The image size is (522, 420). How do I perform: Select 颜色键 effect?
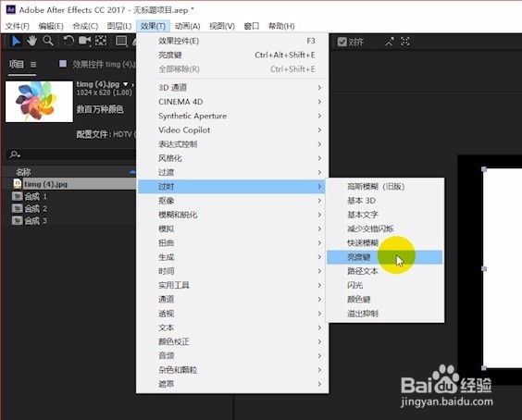coord(385,300)
